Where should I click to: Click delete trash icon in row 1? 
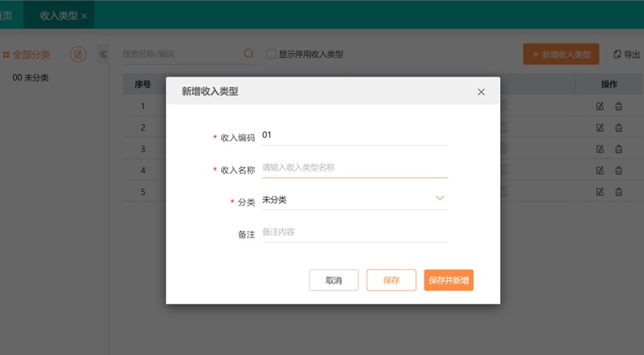click(x=618, y=106)
